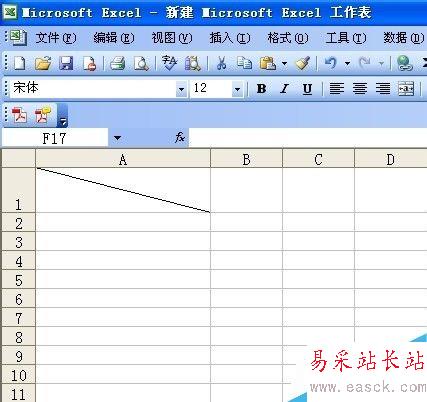427x402 pixels.
Task: Center text in the cell
Action: click(360, 89)
